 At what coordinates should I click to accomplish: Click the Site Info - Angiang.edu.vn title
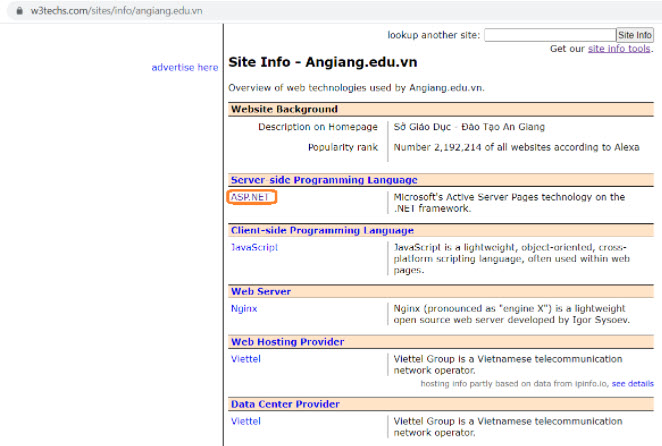click(323, 62)
